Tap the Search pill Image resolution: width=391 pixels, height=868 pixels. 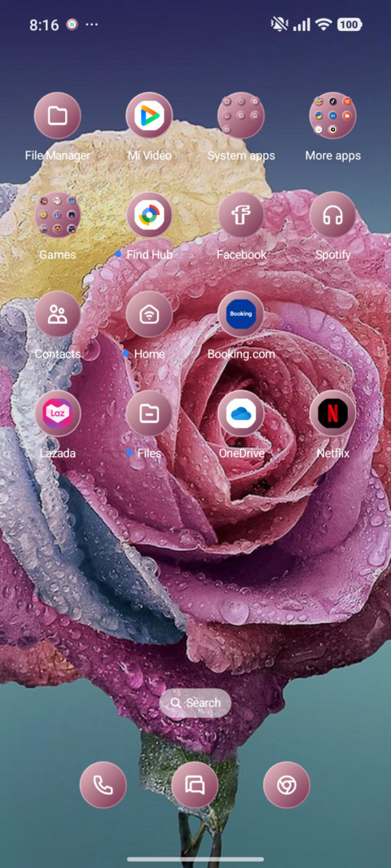click(195, 703)
